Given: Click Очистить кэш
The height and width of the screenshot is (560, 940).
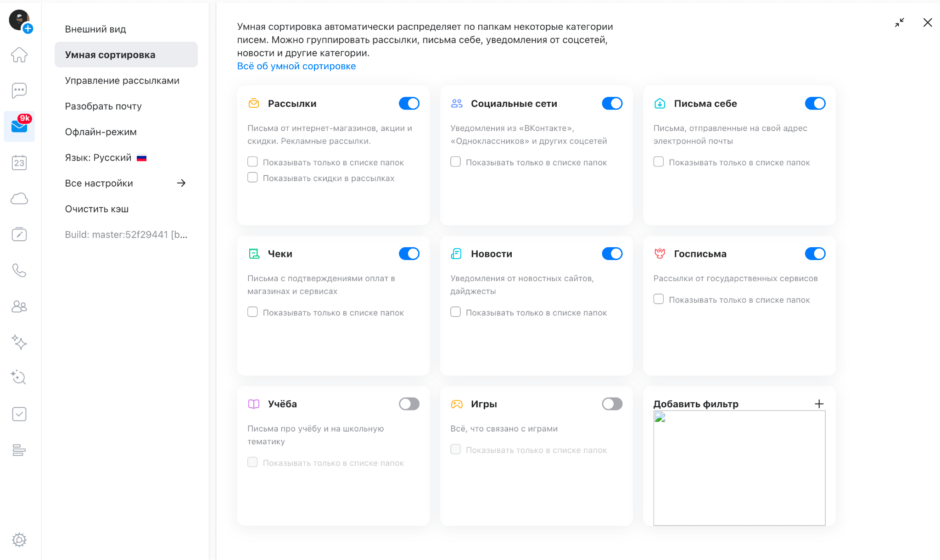Looking at the screenshot, I should (126, 209).
